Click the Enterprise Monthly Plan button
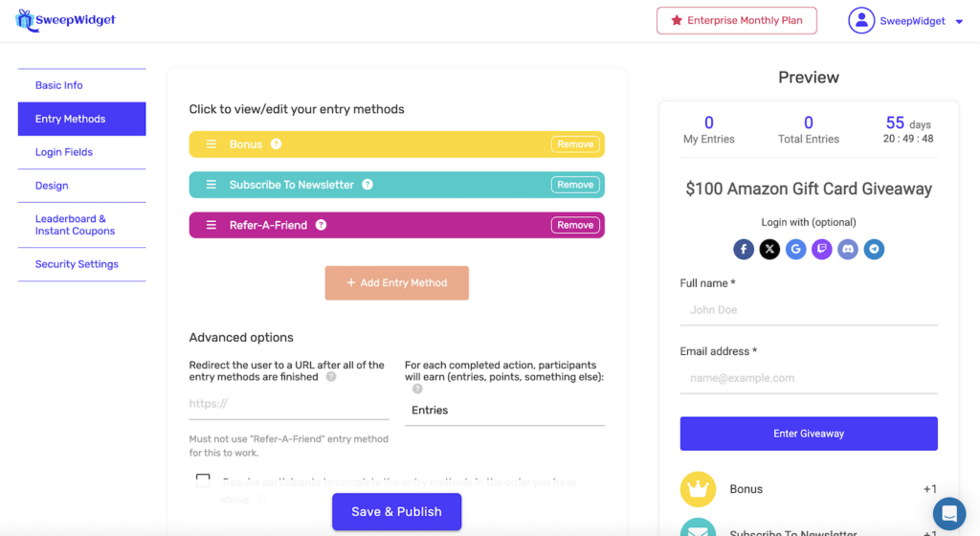Viewport: 980px width, 536px height. (x=736, y=20)
